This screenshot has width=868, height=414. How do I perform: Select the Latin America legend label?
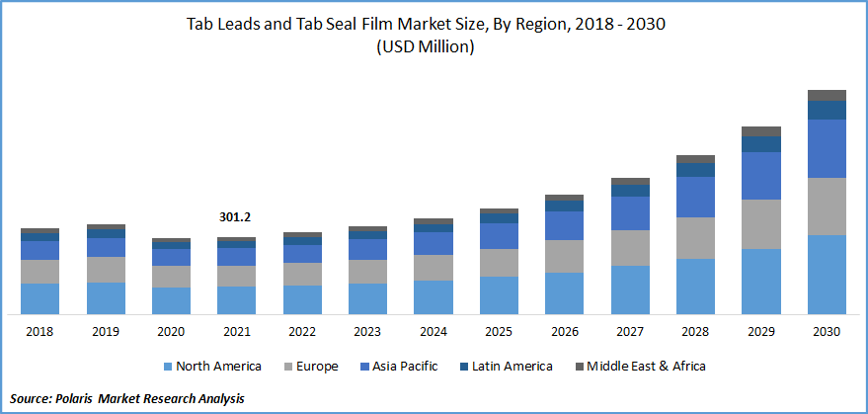pyautogui.click(x=513, y=367)
